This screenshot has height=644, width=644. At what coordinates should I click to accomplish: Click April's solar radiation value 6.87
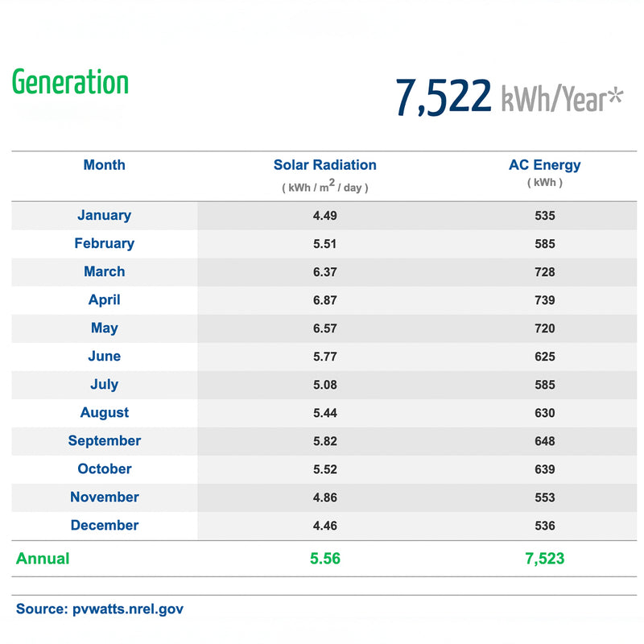[x=324, y=300]
